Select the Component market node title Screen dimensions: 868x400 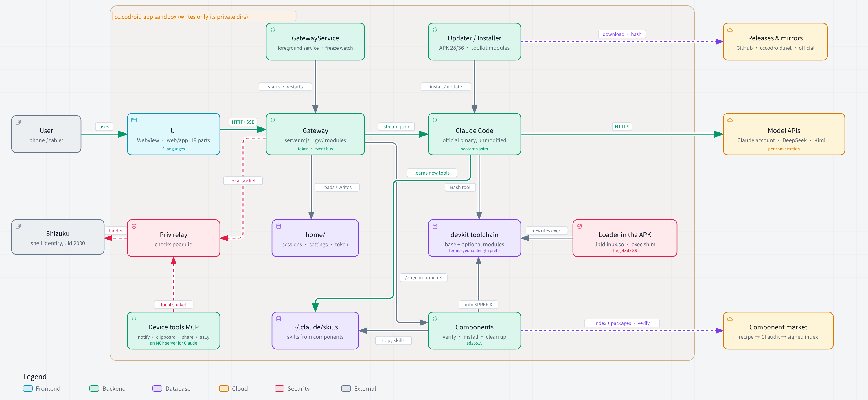[778, 327]
